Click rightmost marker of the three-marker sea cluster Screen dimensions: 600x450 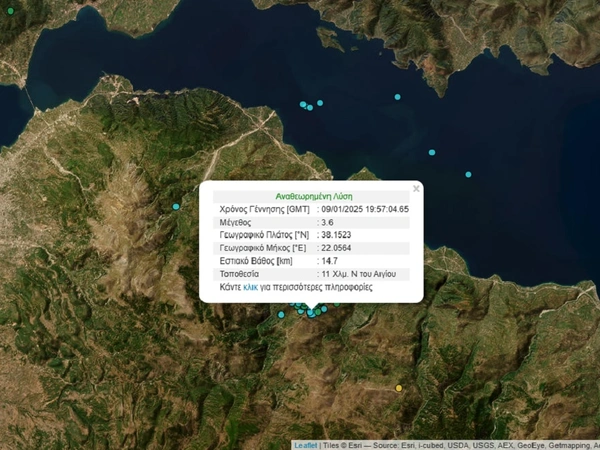pyautogui.click(x=321, y=103)
